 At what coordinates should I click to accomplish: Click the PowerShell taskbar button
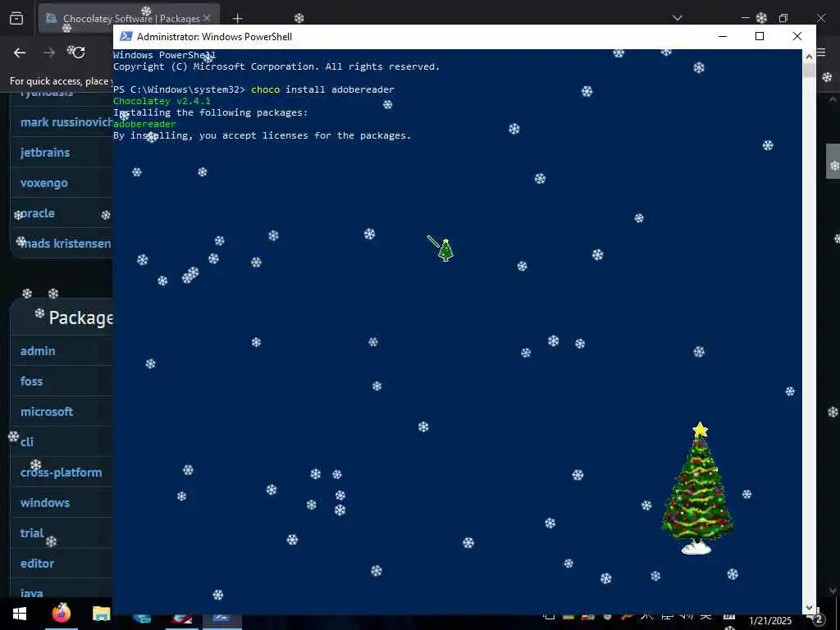221,620
